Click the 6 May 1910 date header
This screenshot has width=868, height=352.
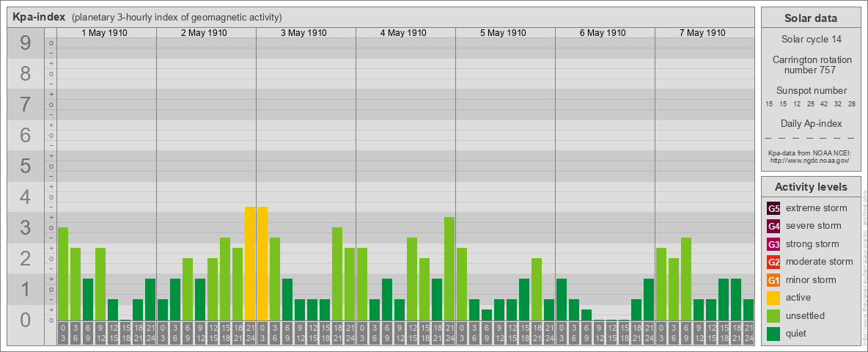[x=603, y=33]
